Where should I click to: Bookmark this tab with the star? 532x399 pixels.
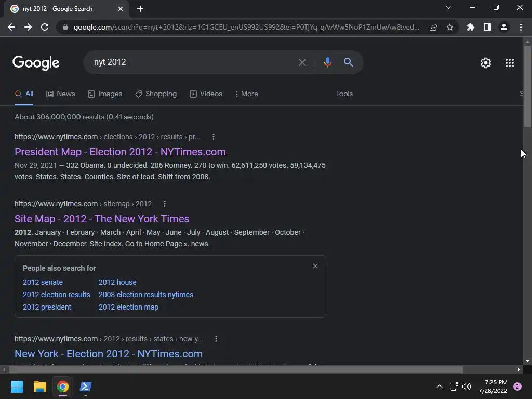(450, 27)
